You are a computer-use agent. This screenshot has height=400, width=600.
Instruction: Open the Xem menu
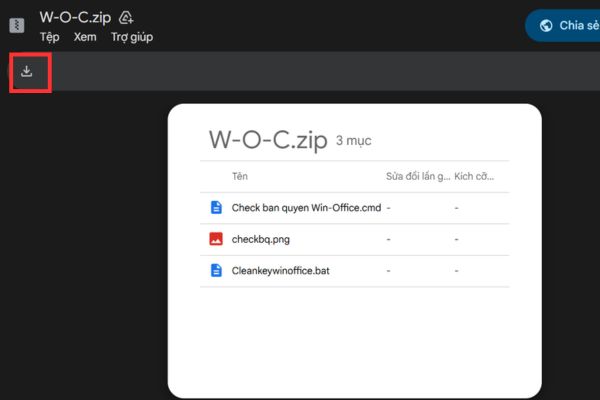pyautogui.click(x=85, y=37)
